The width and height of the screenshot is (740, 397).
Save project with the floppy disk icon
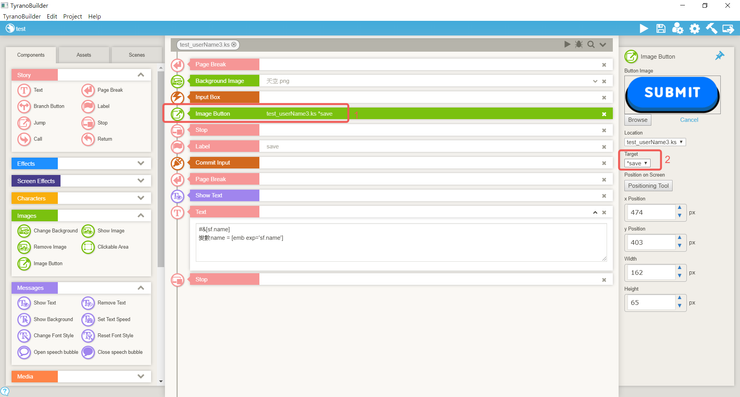pos(661,29)
